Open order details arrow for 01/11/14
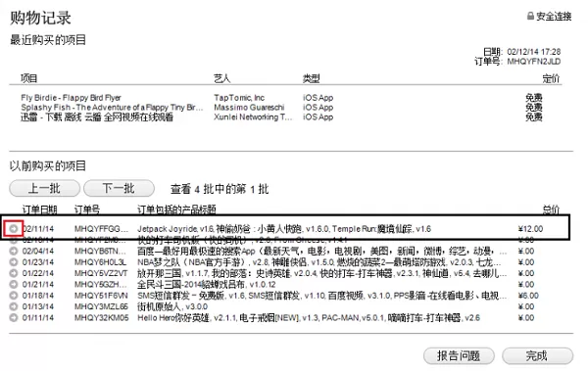This screenshot has height=371, width=588. point(14,318)
